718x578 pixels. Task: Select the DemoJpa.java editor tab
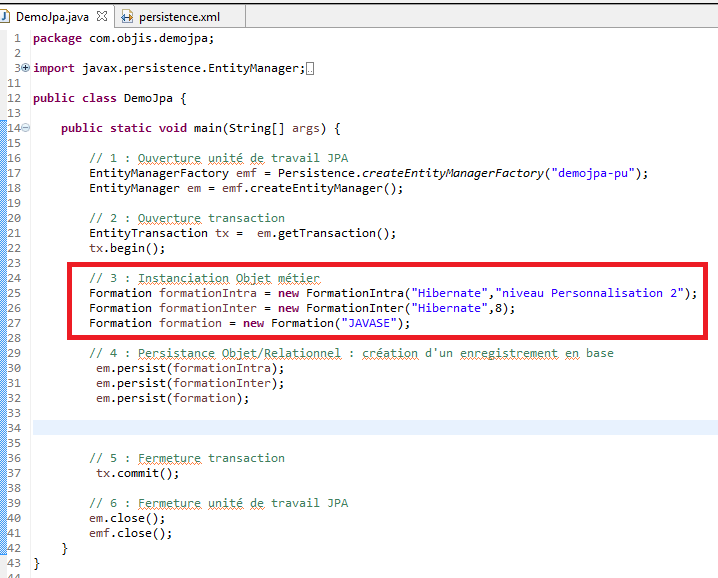[x=53, y=17]
